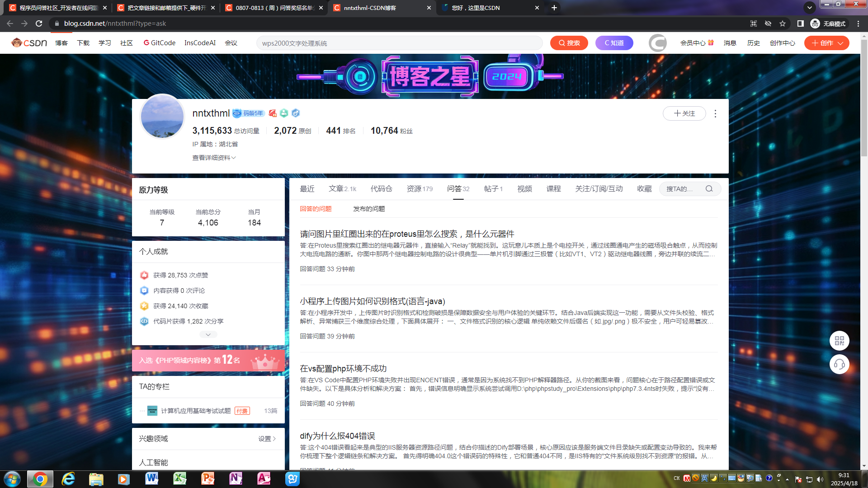Switch to the 关注/订阅/互动 tab
Screen dimensions: 868x488
599,189
